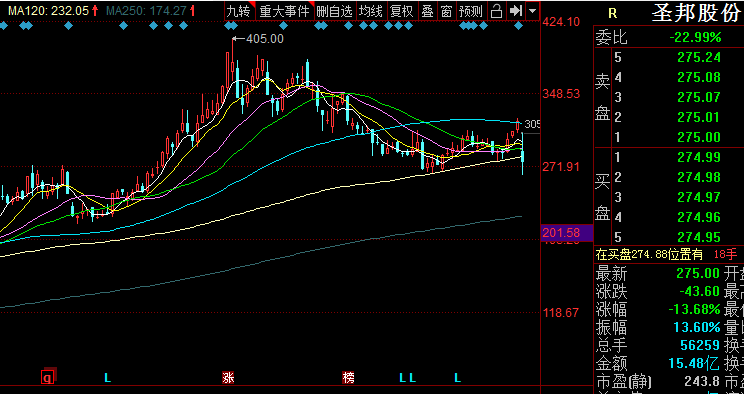Click the 最新 price 275.00
Screen dimensions: 744x394
point(698,273)
